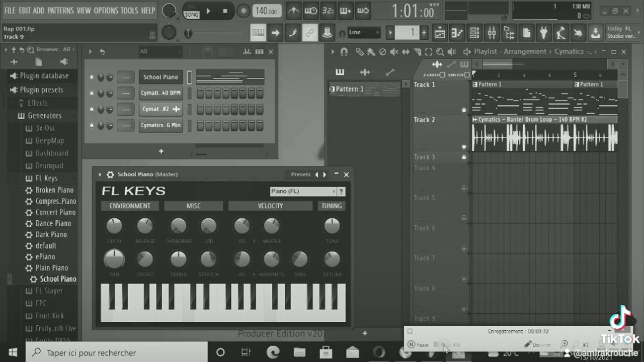Toggle the STRETCH checkbox

click(x=467, y=75)
